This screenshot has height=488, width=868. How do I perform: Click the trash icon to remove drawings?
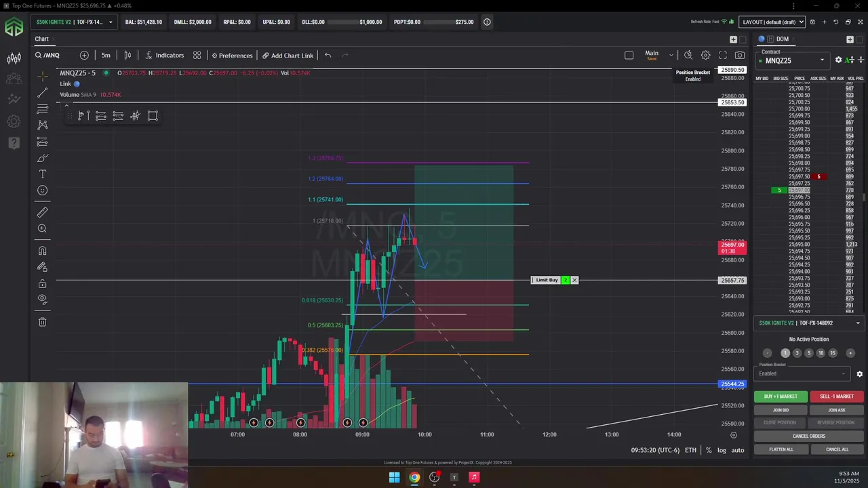click(x=42, y=322)
